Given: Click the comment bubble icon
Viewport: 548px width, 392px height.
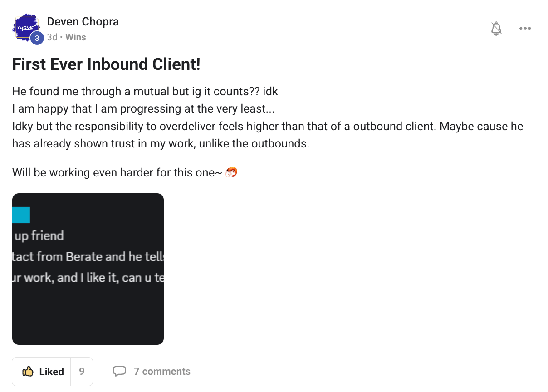Looking at the screenshot, I should [119, 372].
